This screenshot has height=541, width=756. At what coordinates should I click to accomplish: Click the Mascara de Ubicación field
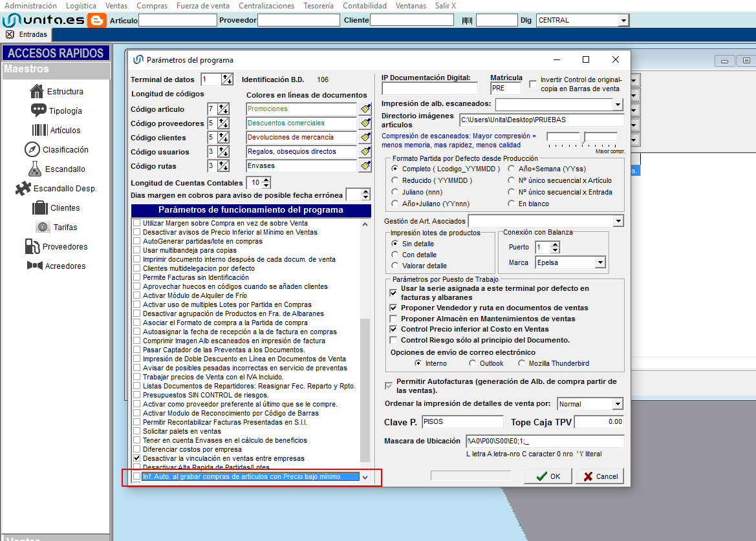pyautogui.click(x=545, y=441)
